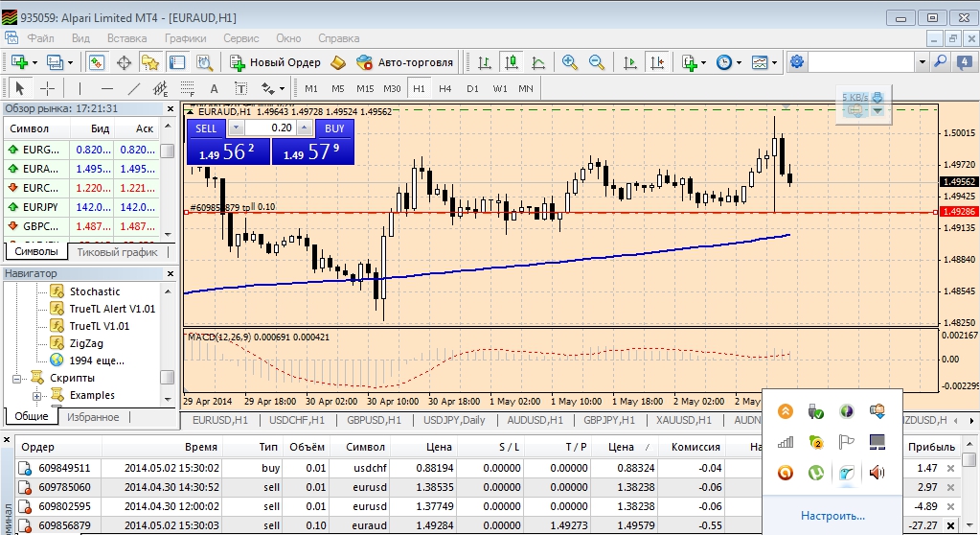The height and width of the screenshot is (535, 980).
Task: Click the zoom in magnifier icon
Action: (569, 62)
